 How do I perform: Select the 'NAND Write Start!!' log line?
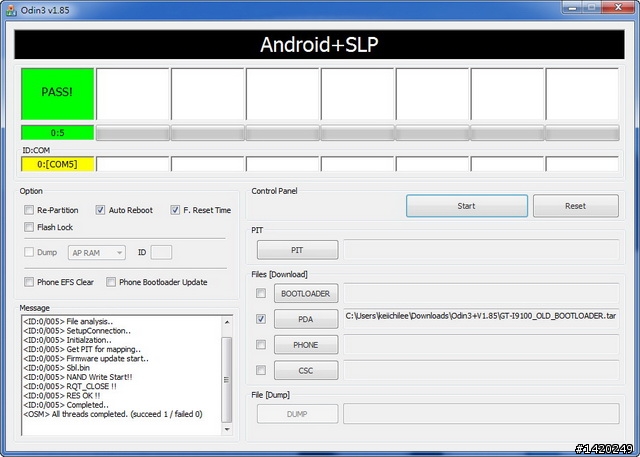[78, 377]
